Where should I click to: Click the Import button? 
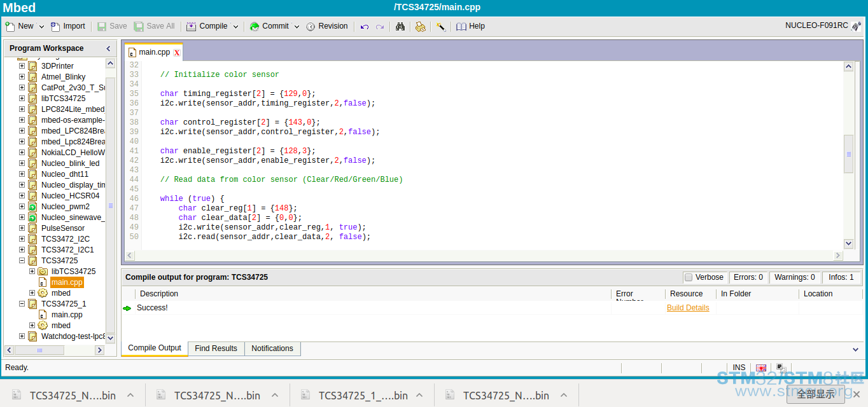click(x=67, y=26)
